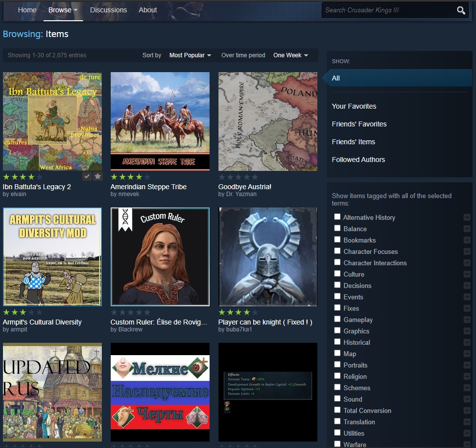Open the Discussions tab
The height and width of the screenshot is (448, 476).
108,10
